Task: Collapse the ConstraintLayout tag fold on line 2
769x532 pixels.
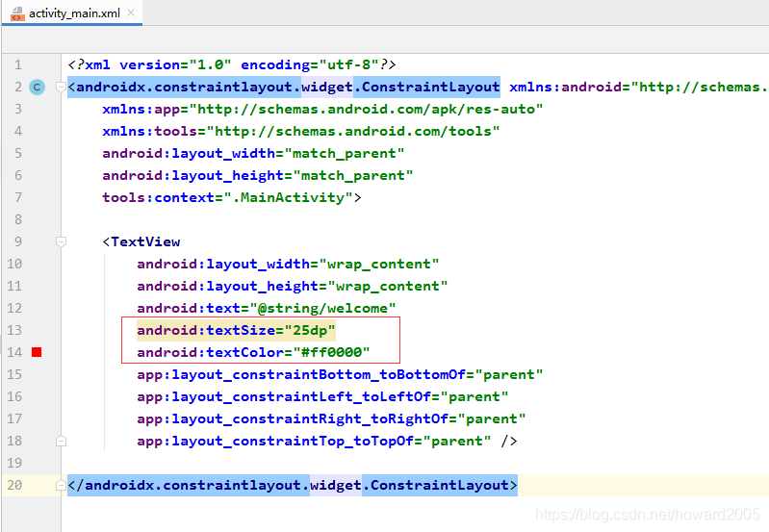Action: point(61,88)
